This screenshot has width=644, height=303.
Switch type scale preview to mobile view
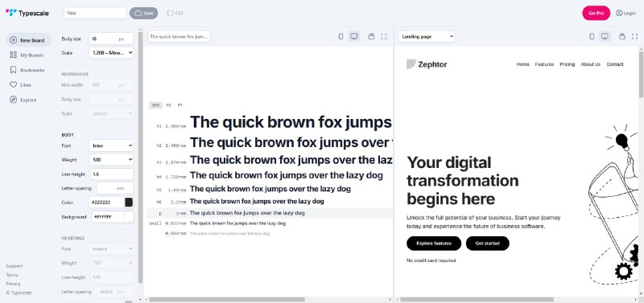341,36
